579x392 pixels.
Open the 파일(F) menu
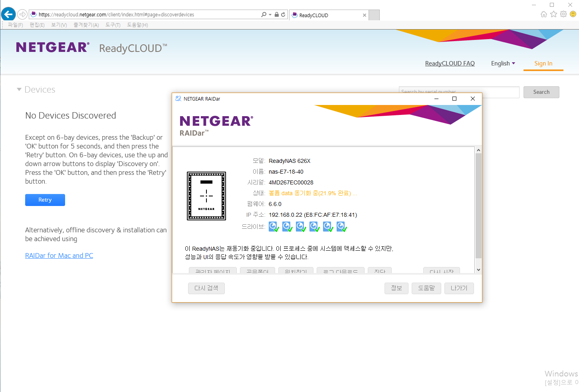pyautogui.click(x=16, y=25)
